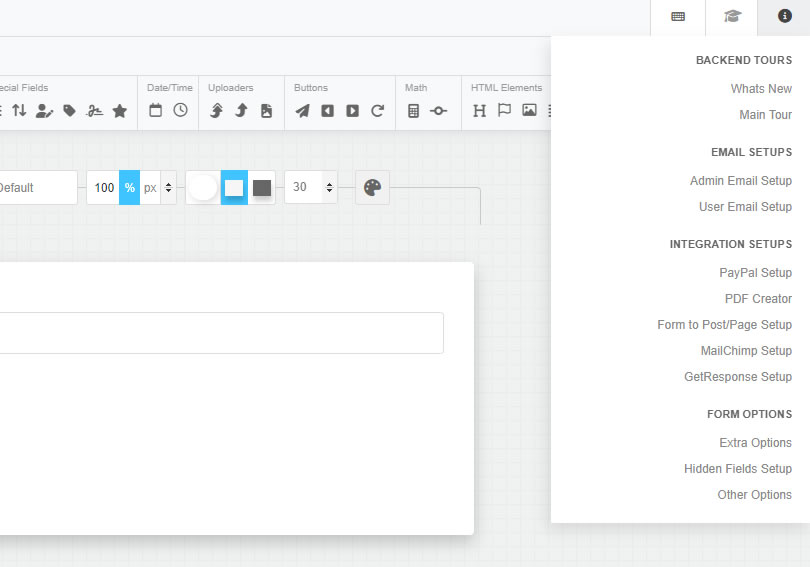
Task: Adjust the stepper beside value 30
Action: pyautogui.click(x=330, y=187)
